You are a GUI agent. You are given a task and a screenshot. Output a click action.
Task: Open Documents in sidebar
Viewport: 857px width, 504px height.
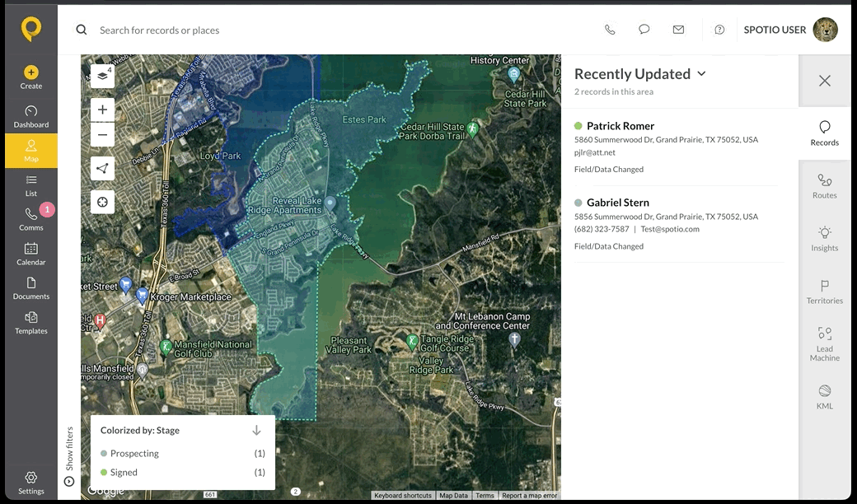click(x=31, y=288)
